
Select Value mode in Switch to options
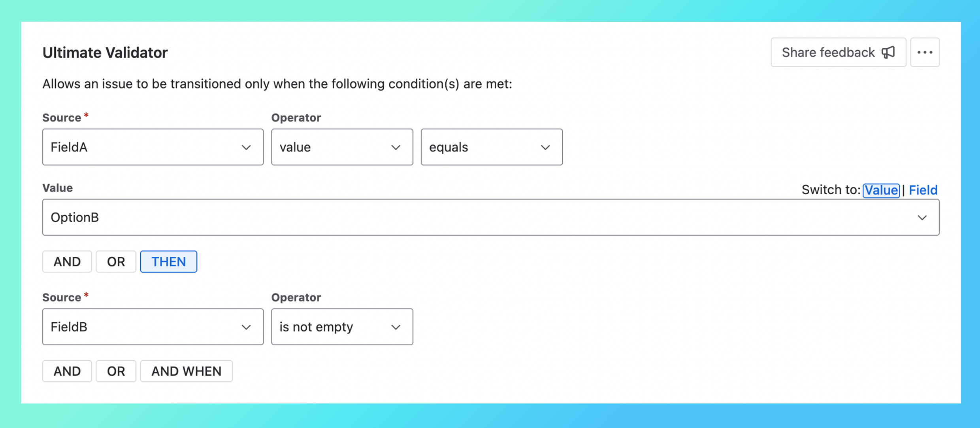pyautogui.click(x=881, y=190)
